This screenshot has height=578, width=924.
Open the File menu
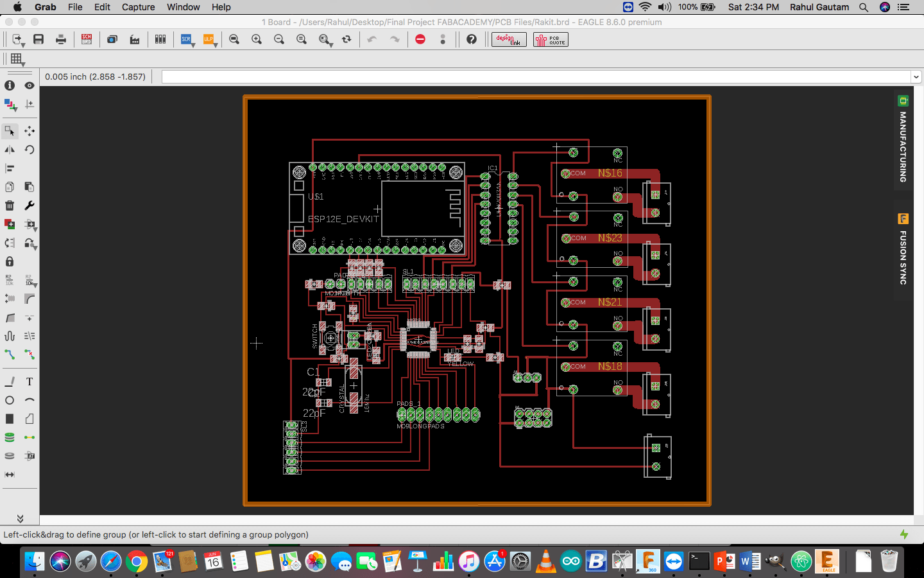[x=75, y=7]
